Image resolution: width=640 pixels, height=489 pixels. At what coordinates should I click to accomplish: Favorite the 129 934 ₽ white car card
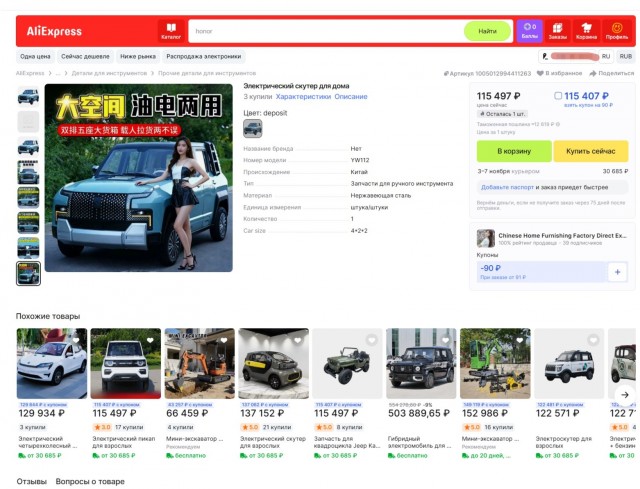tap(76, 340)
